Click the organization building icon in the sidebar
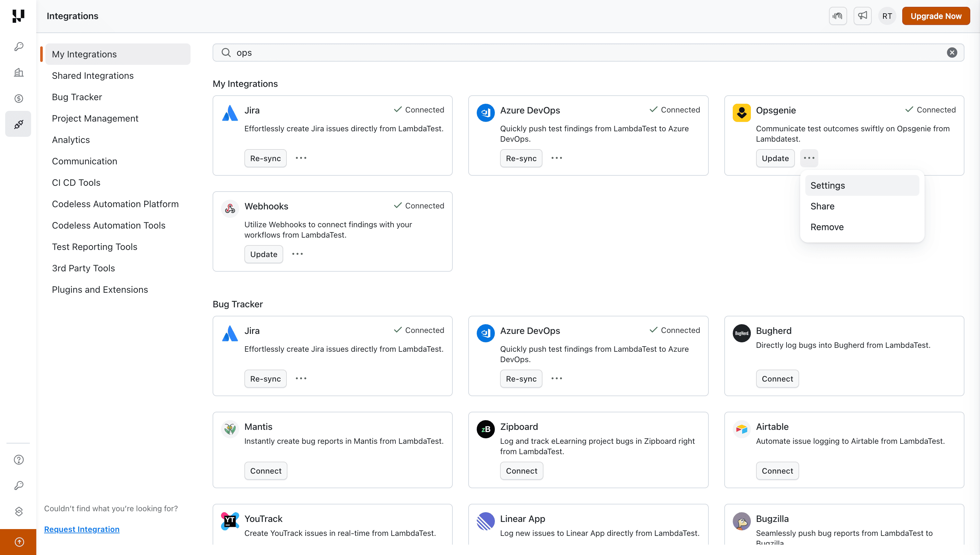980x555 pixels. (18, 72)
